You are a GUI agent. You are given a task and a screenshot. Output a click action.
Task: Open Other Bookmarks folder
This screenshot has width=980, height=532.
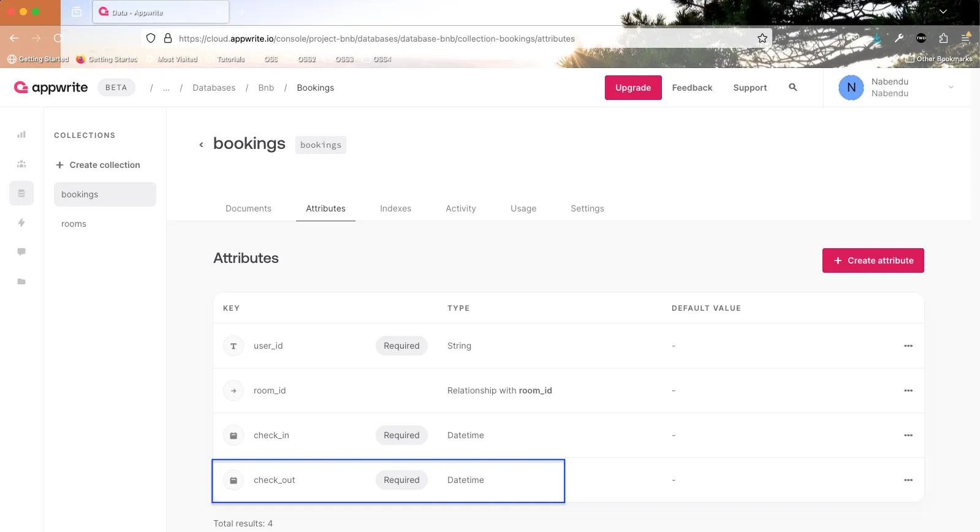[939, 59]
